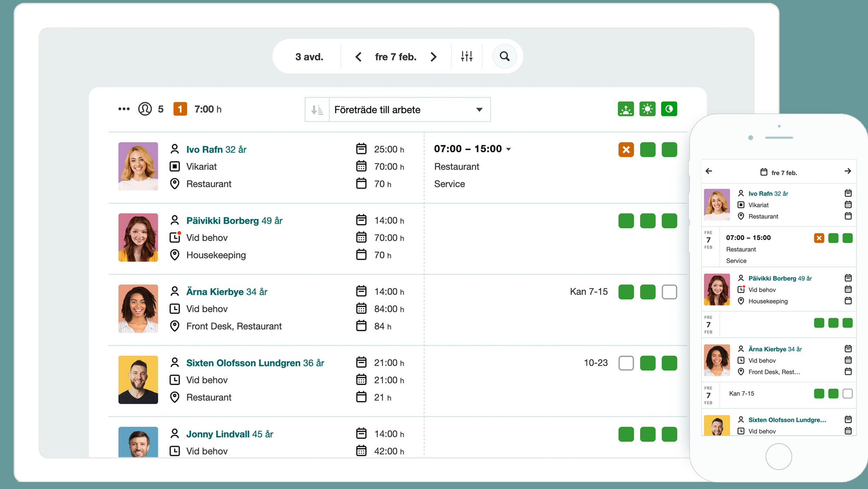Viewport: 868px width, 489px height.
Task: Click the location pin for Housekeeping
Action: tap(174, 255)
